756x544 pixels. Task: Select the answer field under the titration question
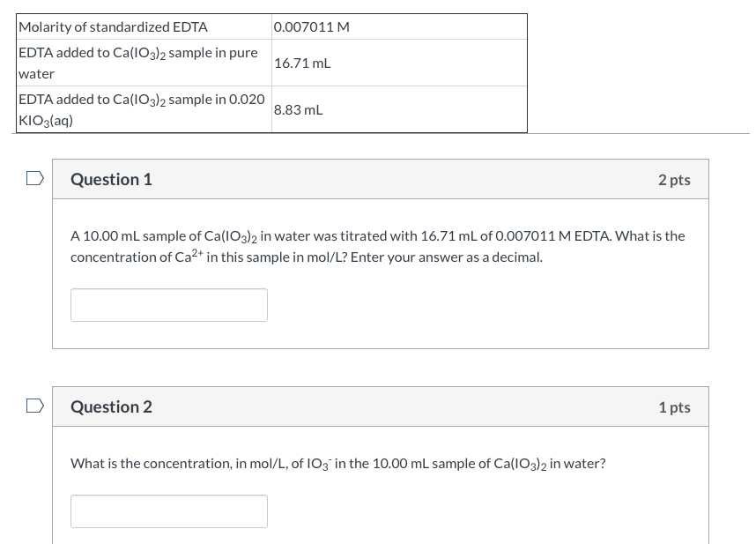tap(168, 304)
